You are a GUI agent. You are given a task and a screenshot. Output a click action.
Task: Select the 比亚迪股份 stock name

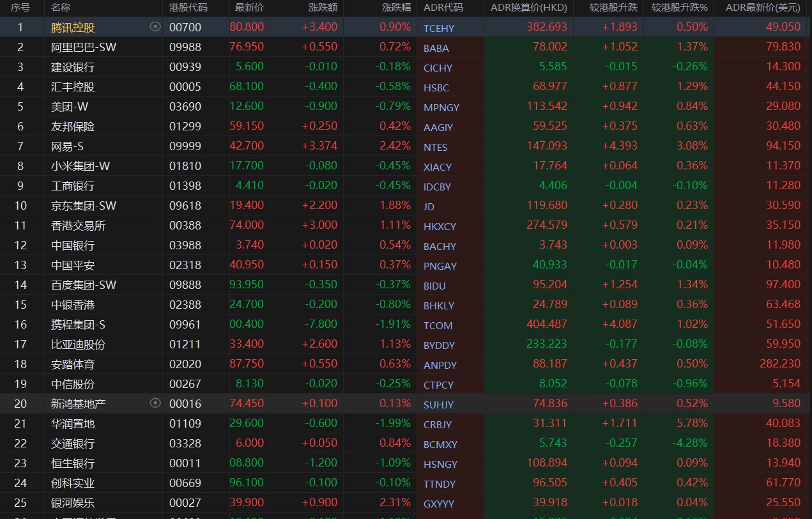click(79, 345)
